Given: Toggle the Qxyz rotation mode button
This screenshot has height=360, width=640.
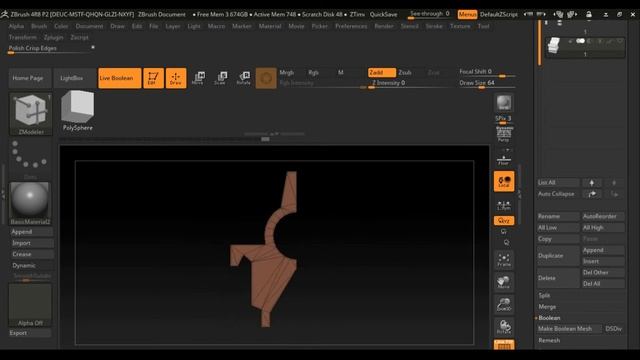Looking at the screenshot, I should pos(504,221).
